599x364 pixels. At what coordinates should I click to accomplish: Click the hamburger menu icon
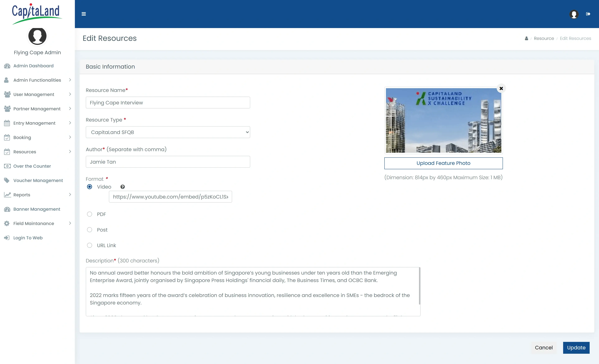[x=84, y=14]
